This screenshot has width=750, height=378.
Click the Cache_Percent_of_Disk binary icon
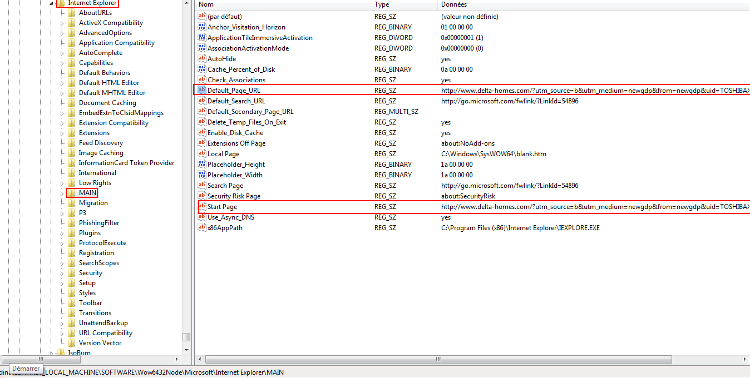coord(201,69)
